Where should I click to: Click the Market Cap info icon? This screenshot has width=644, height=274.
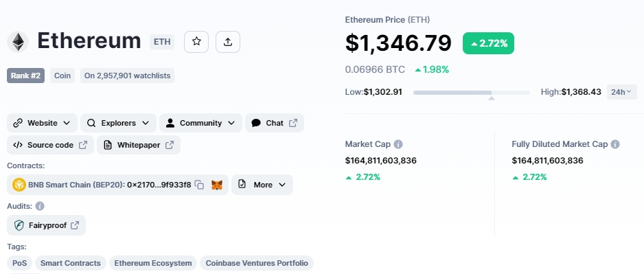point(398,144)
